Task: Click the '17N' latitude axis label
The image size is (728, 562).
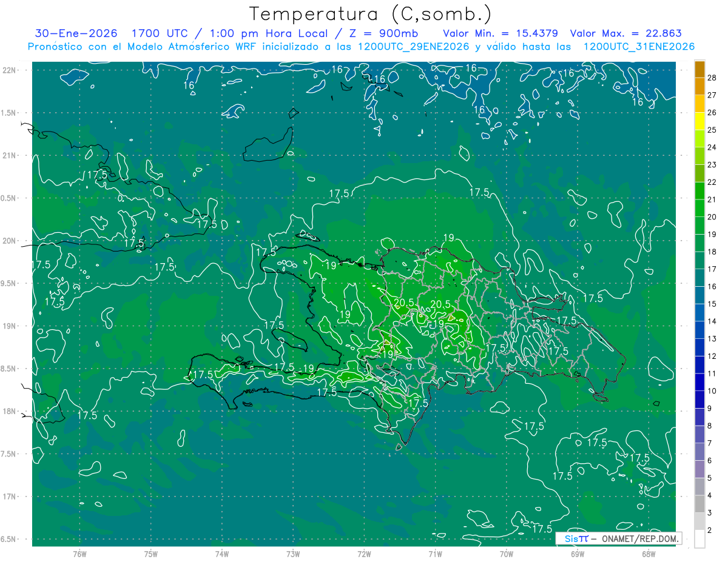Action: pyautogui.click(x=8, y=497)
